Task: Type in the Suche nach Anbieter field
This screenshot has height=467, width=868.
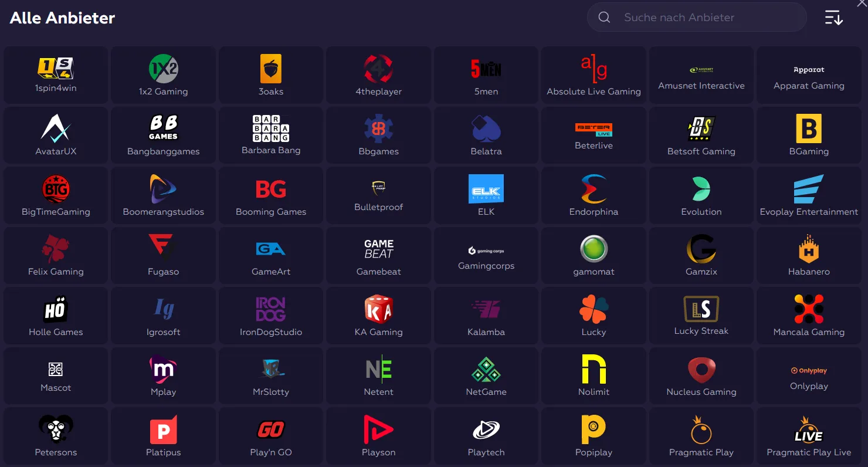Action: (704, 18)
